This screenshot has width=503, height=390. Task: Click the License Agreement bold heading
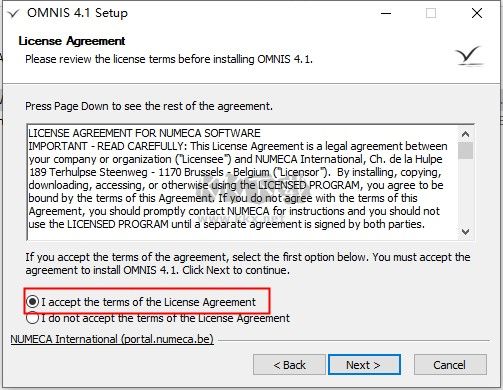72,41
